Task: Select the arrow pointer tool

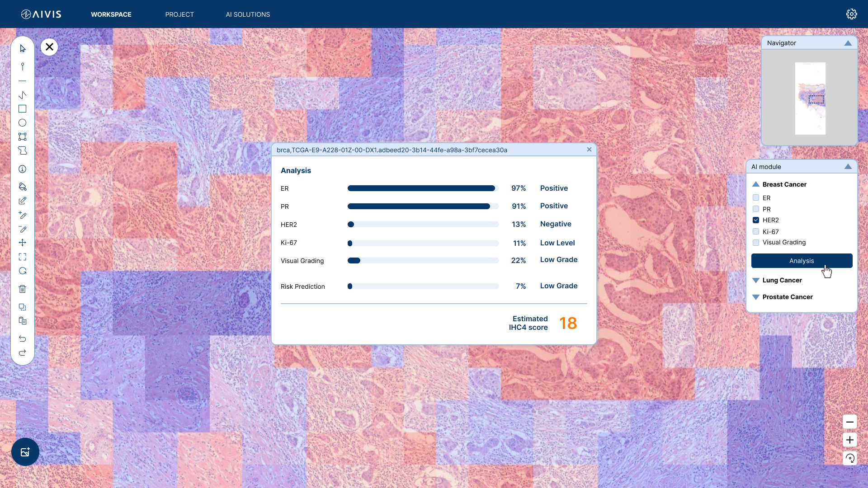Action: point(23,48)
